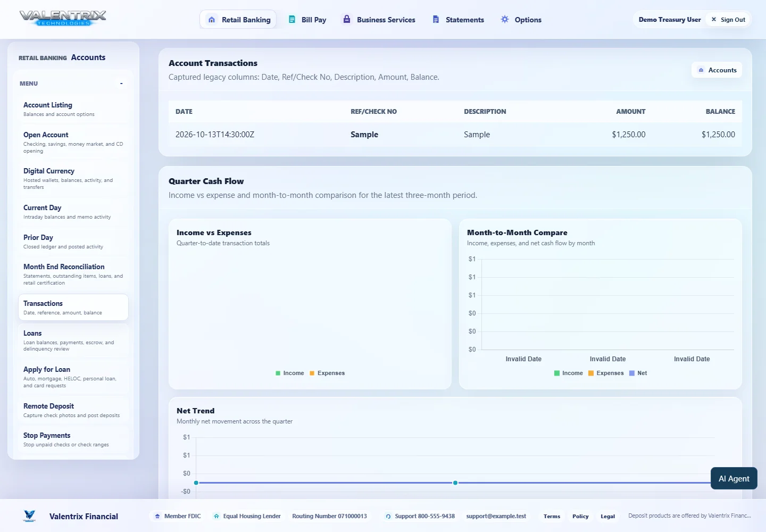The width and height of the screenshot is (766, 532).
Task: Click the Accounts button in Account Transactions
Action: (x=717, y=70)
